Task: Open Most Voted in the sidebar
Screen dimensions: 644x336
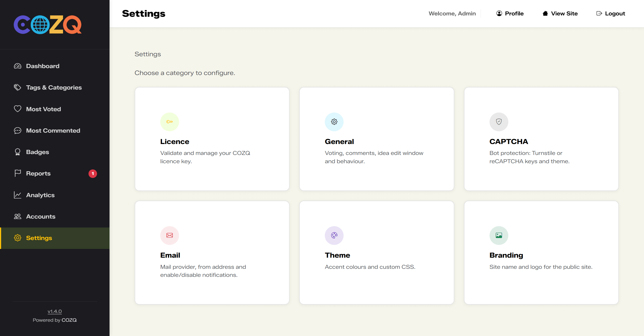Action: coord(43,109)
